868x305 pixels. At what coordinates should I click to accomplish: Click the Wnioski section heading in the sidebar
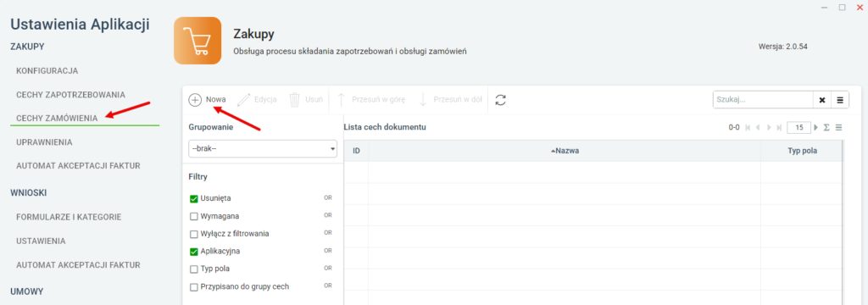[28, 192]
